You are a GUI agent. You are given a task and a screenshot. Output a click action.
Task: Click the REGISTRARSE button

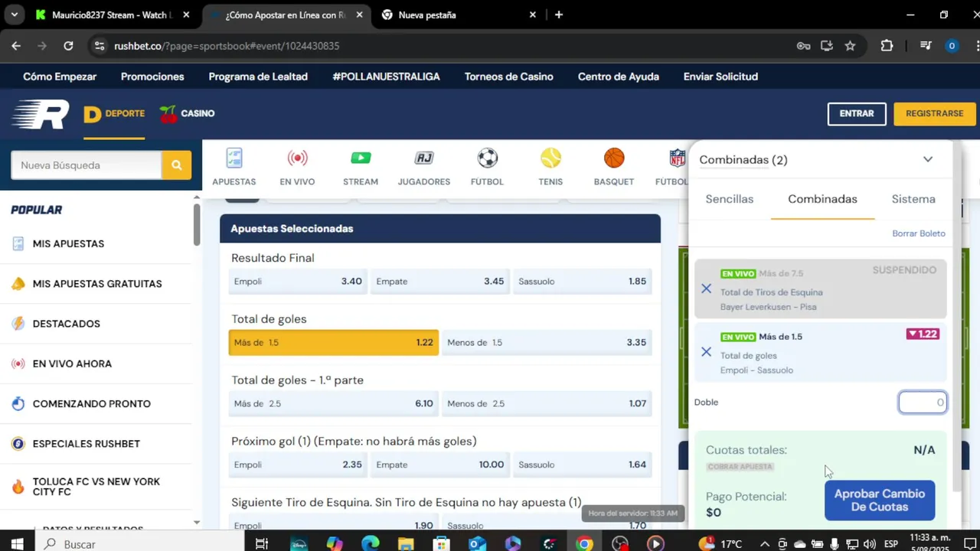[x=934, y=113]
